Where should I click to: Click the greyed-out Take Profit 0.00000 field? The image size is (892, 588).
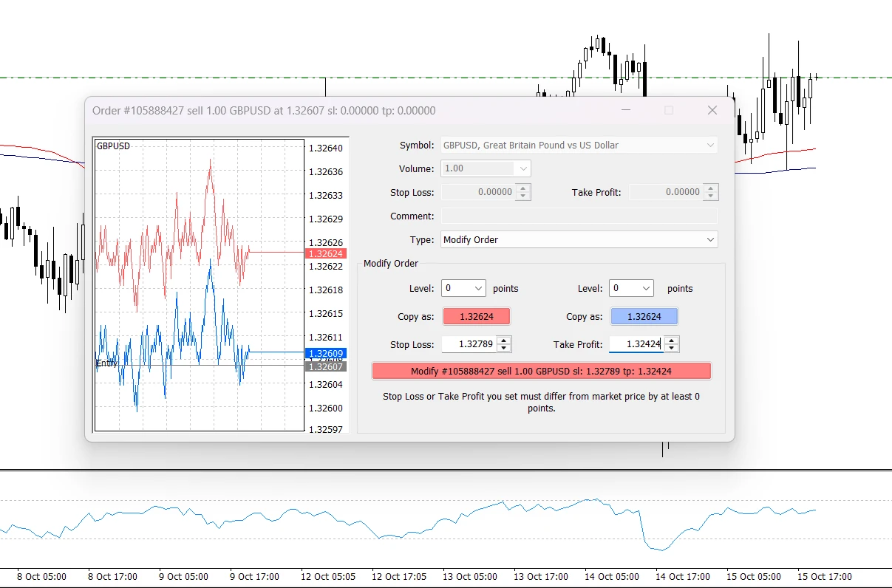[666, 192]
